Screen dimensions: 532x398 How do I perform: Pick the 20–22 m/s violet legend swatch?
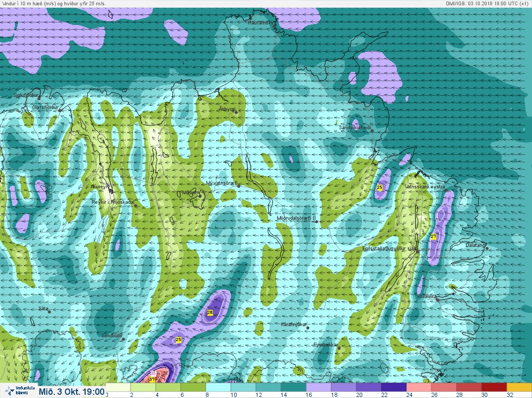pos(369,387)
